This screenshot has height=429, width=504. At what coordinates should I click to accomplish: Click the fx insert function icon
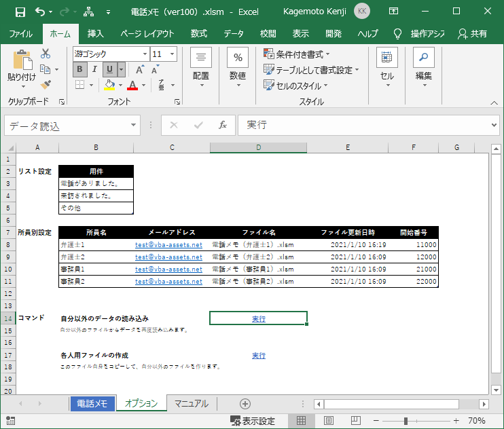click(x=222, y=125)
